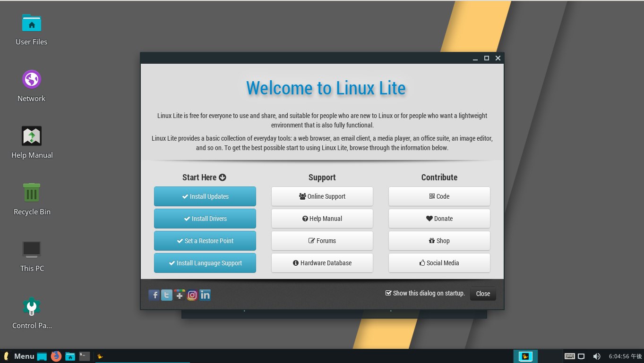Click the Help Manual button under Support
The width and height of the screenshot is (644, 363).
point(322,219)
